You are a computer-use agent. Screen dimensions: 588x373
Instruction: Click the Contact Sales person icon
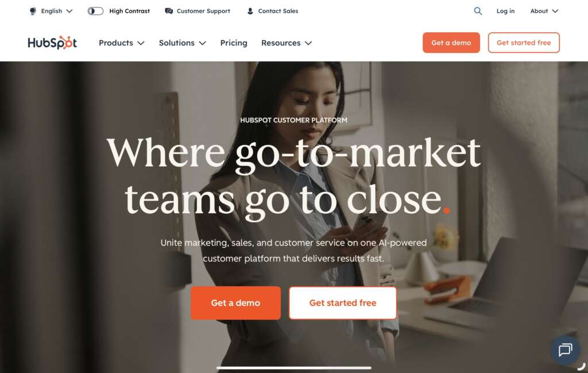(250, 11)
